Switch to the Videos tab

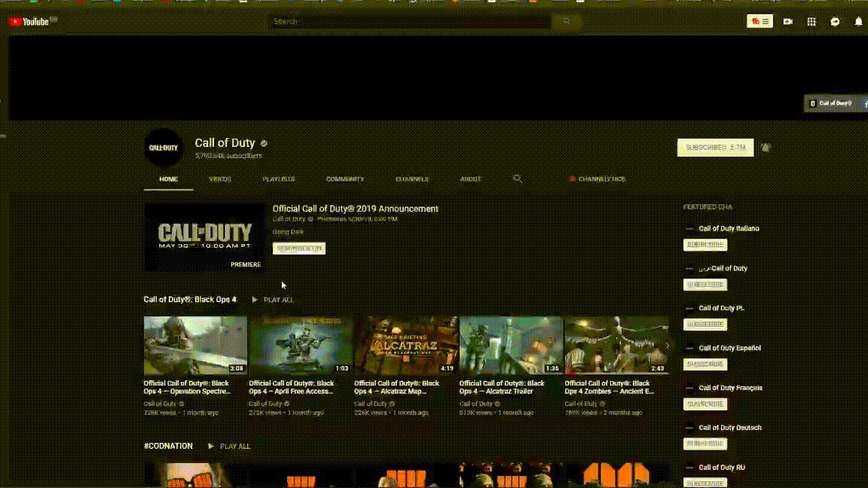[220, 179]
